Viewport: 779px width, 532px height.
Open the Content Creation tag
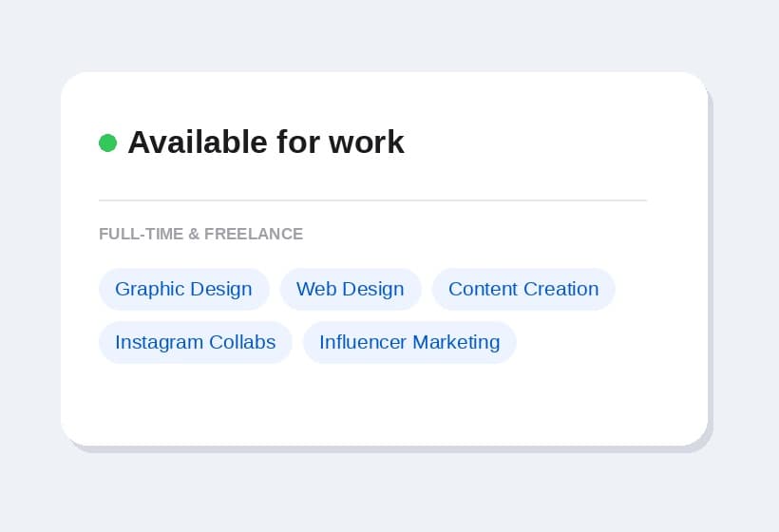[x=523, y=289]
